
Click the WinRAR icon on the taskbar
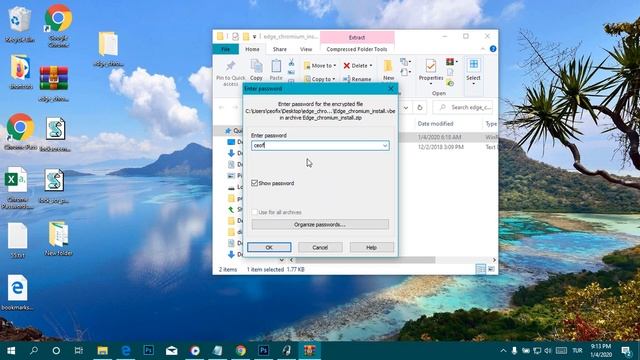click(309, 351)
